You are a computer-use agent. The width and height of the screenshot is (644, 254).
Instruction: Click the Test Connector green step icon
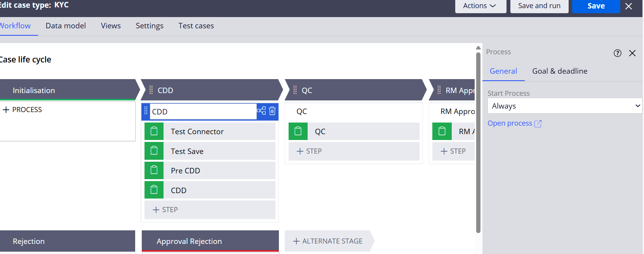coord(154,131)
